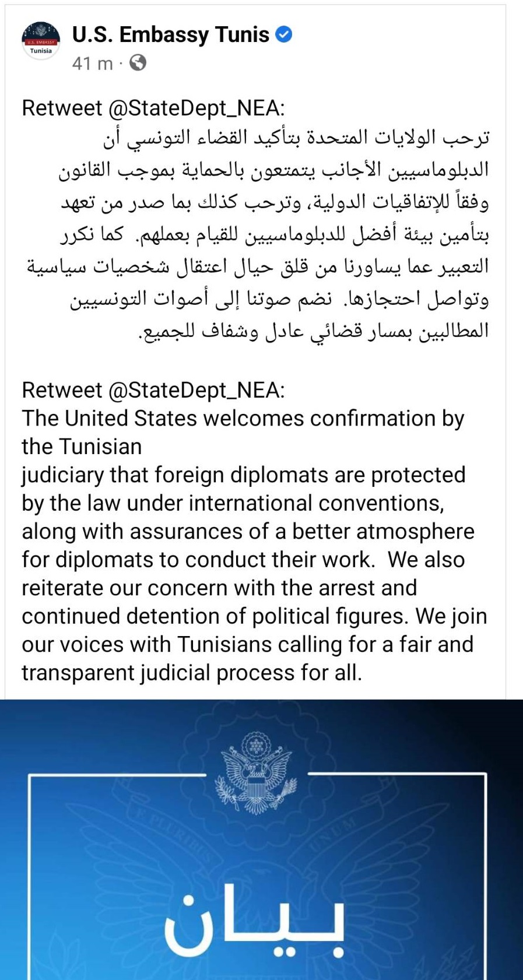This screenshot has width=523, height=980.
Task: Click the blue verified badge checkmark
Action: [283, 35]
